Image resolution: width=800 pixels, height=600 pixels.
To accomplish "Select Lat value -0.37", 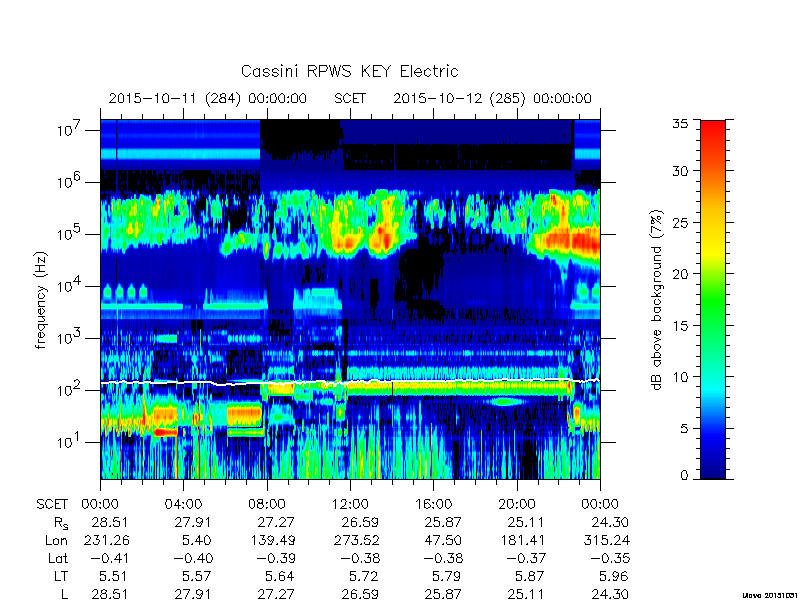I will tap(527, 559).
